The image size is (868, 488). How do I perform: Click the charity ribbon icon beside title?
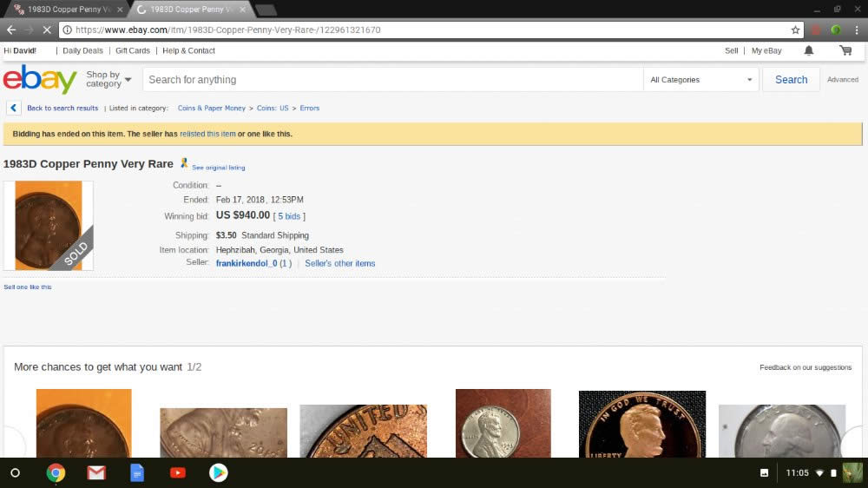(x=184, y=163)
